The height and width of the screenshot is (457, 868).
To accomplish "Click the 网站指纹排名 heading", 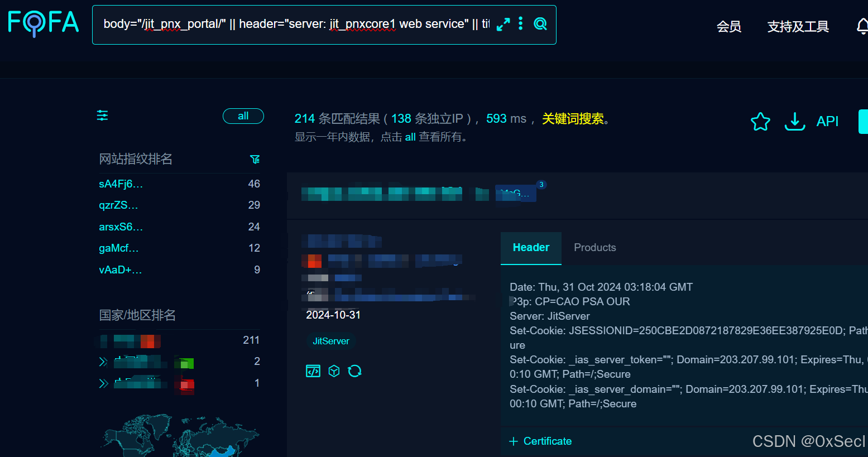I will (x=136, y=159).
